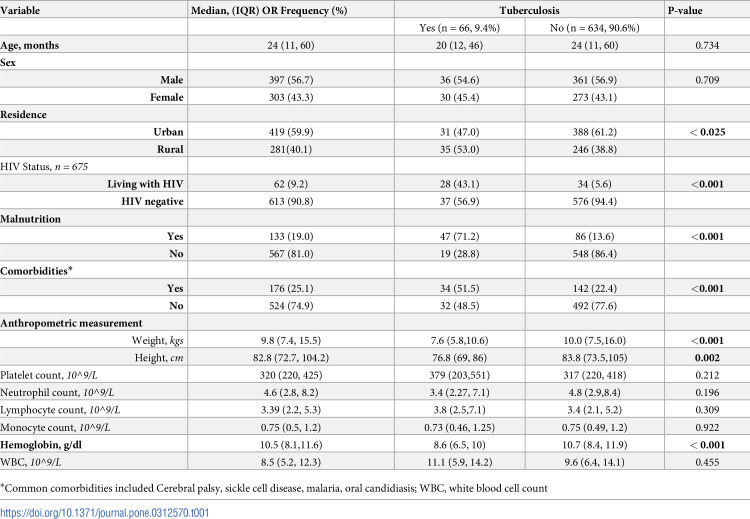Viewport: 750px width, 519px height.
Task: Select the HIV negative row label
Action: [x=152, y=201]
